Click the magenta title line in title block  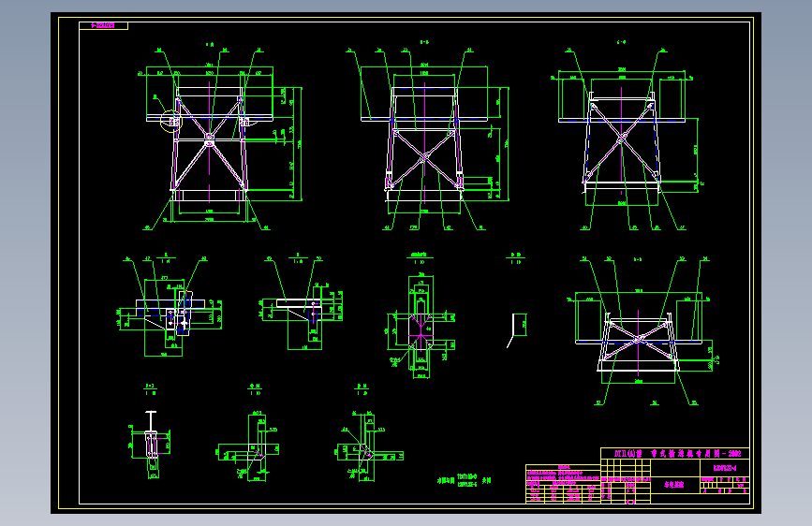pyautogui.click(x=677, y=454)
